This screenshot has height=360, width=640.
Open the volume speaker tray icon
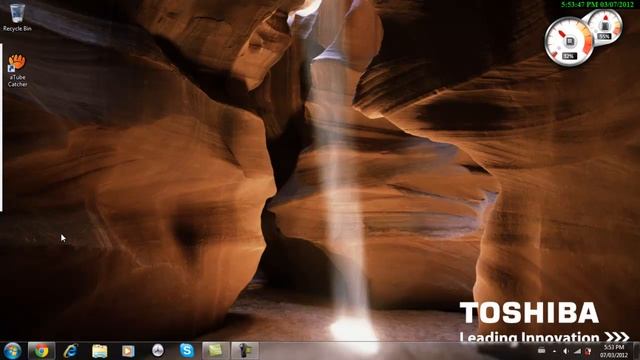coord(566,351)
